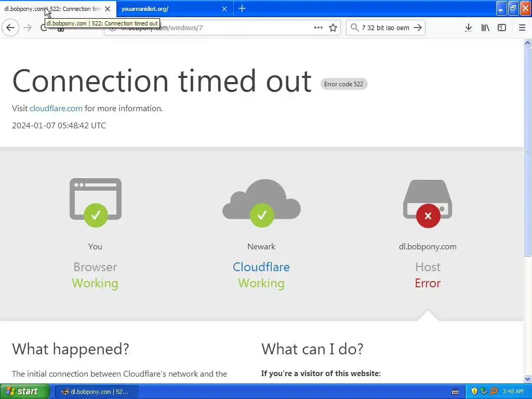The height and width of the screenshot is (399, 532).
Task: Open the cloudflare.com link
Action: (x=56, y=108)
